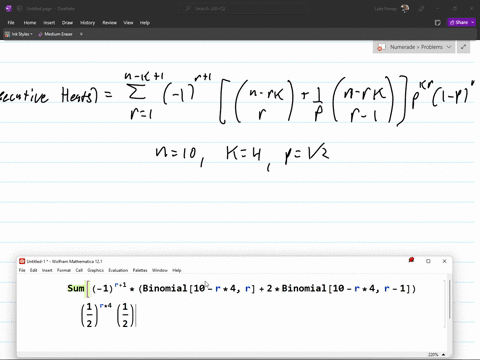Image resolution: width=480 pixels, height=360 pixels.
Task: Click the first Binomial in the expression
Action: pos(165,288)
